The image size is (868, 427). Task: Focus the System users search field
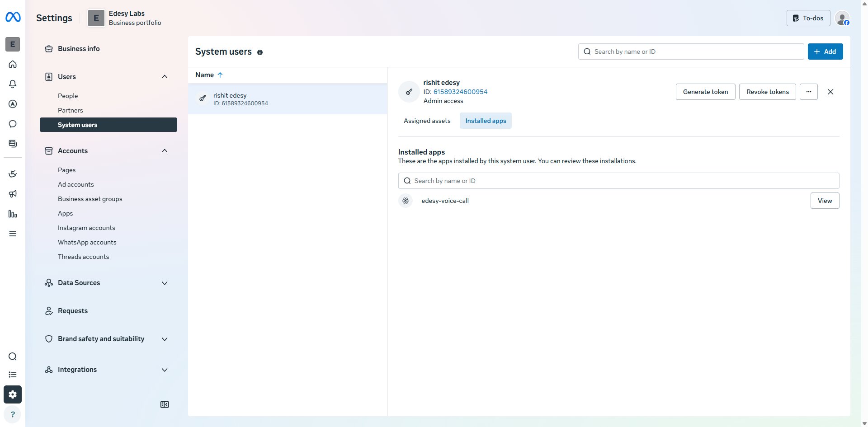coord(691,52)
